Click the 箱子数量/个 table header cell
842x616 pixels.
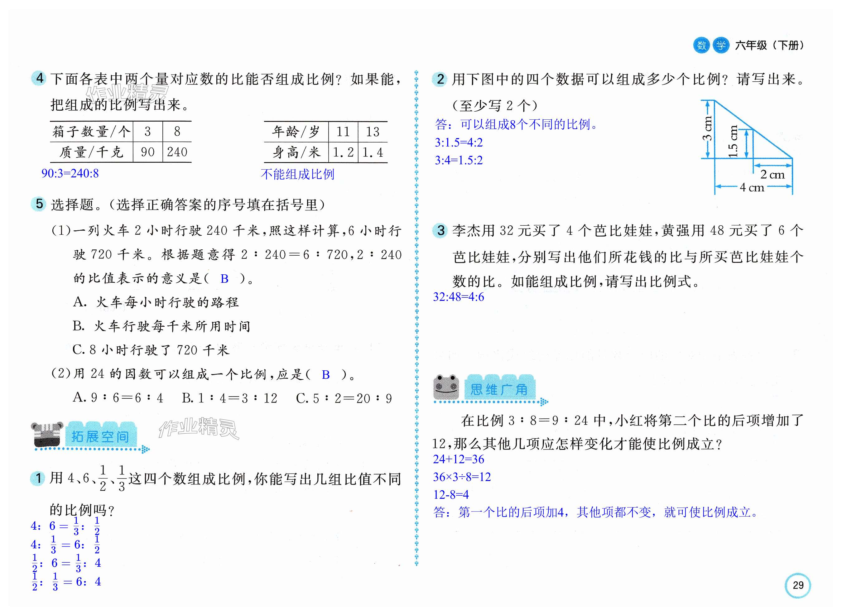pyautogui.click(x=91, y=132)
